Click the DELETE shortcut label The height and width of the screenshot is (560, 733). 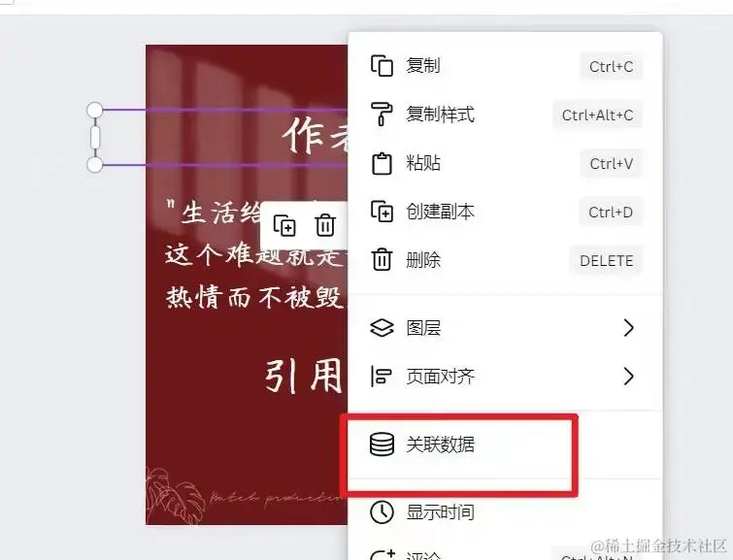607,261
